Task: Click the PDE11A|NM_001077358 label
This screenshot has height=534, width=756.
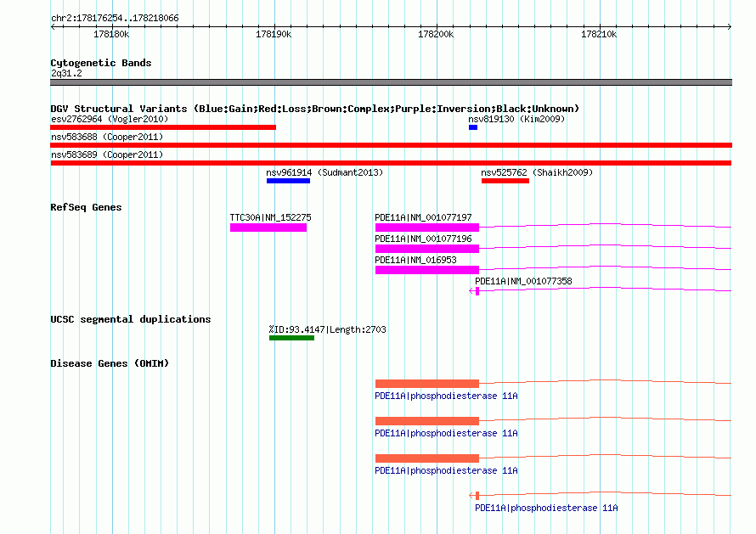Action: (x=523, y=282)
